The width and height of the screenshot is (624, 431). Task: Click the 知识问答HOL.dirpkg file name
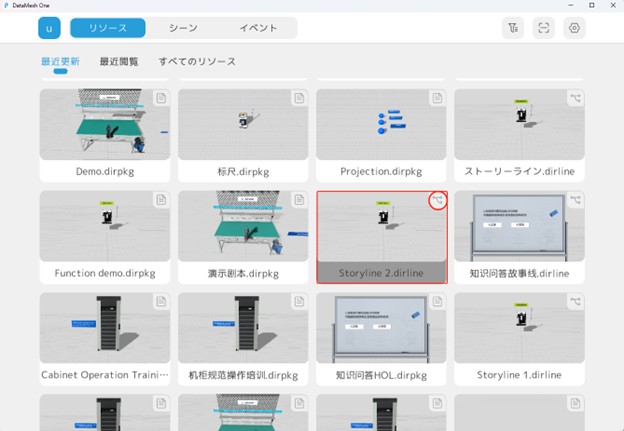click(x=381, y=375)
